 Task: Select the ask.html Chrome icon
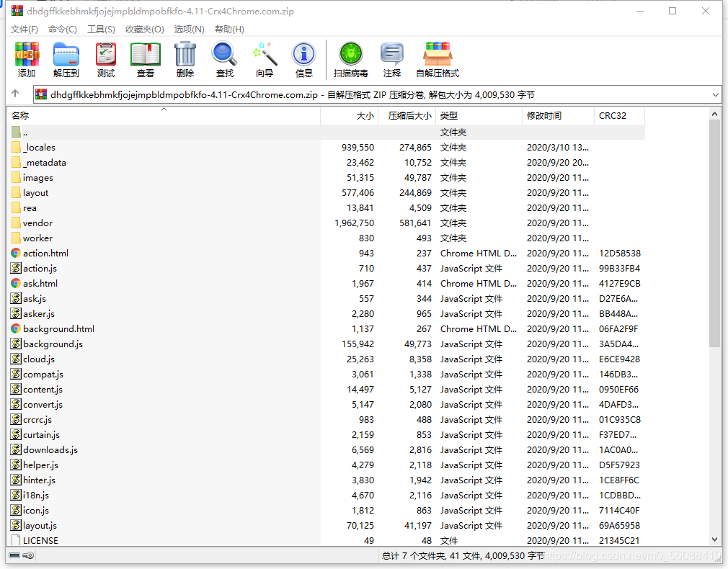pyautogui.click(x=16, y=284)
